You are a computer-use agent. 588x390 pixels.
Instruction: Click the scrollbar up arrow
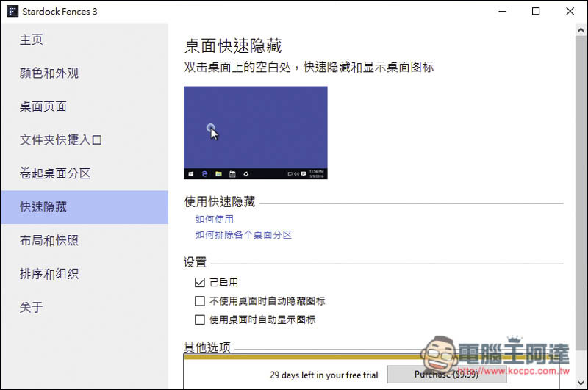coord(581,29)
